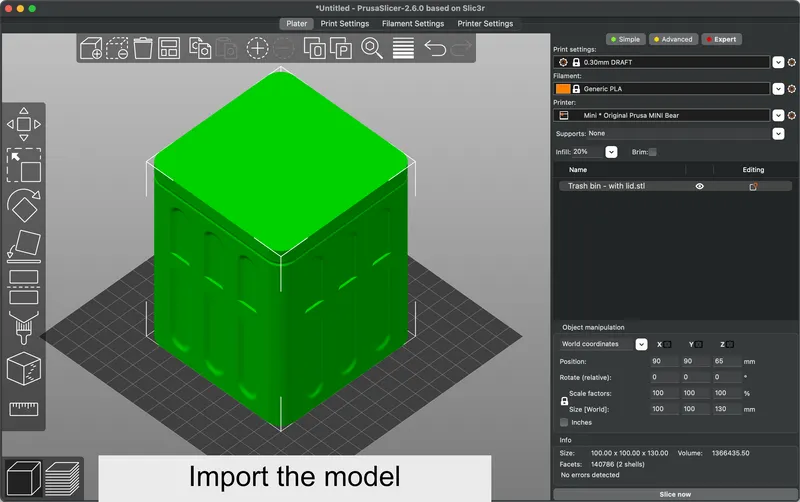
Task: Switch to Advanced mode
Action: pyautogui.click(x=672, y=40)
